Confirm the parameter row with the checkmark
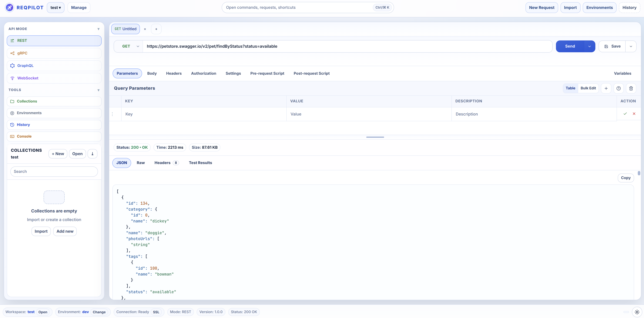This screenshot has width=644, height=318. (625, 114)
